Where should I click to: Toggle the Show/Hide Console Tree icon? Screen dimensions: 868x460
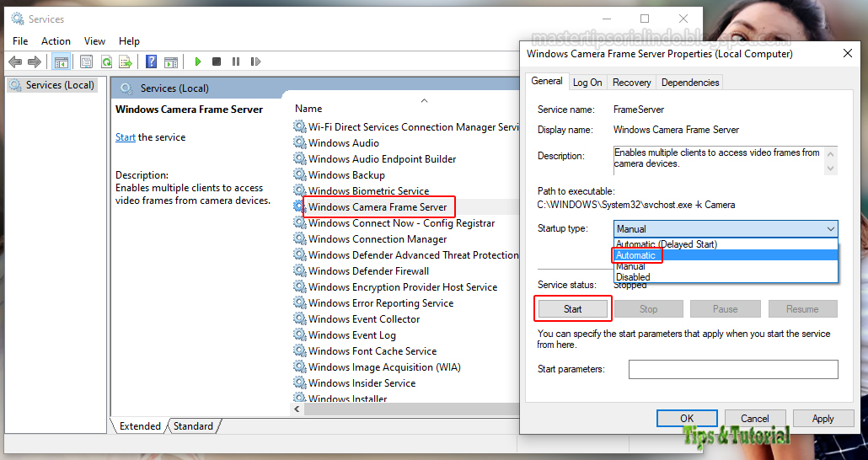click(x=61, y=62)
